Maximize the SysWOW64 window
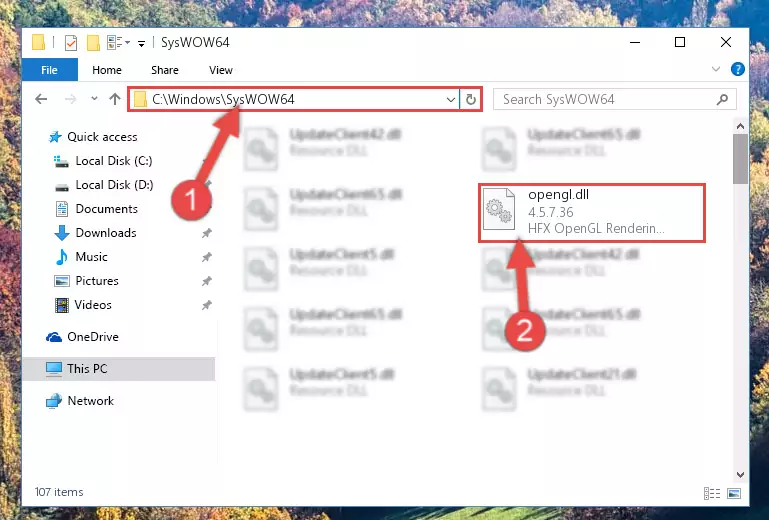The height and width of the screenshot is (520, 769). pos(680,43)
